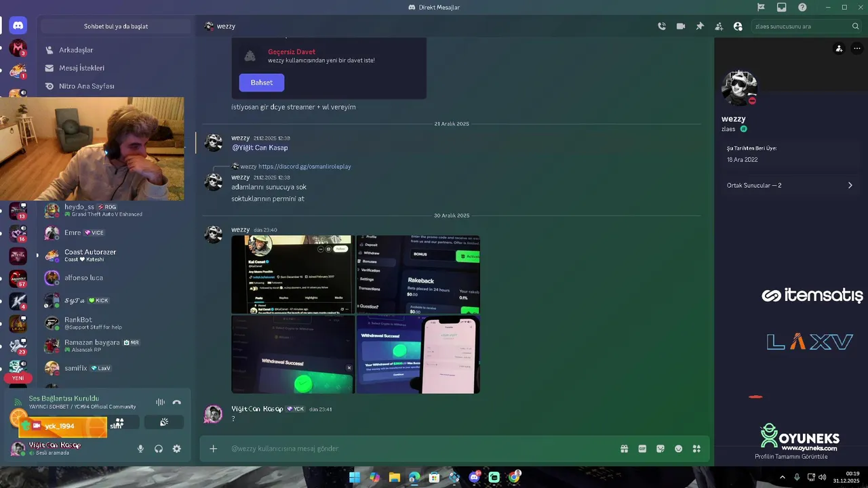Open the checkpoint flag icon in the title bar
This screenshot has height=488, width=868.
(761, 7)
